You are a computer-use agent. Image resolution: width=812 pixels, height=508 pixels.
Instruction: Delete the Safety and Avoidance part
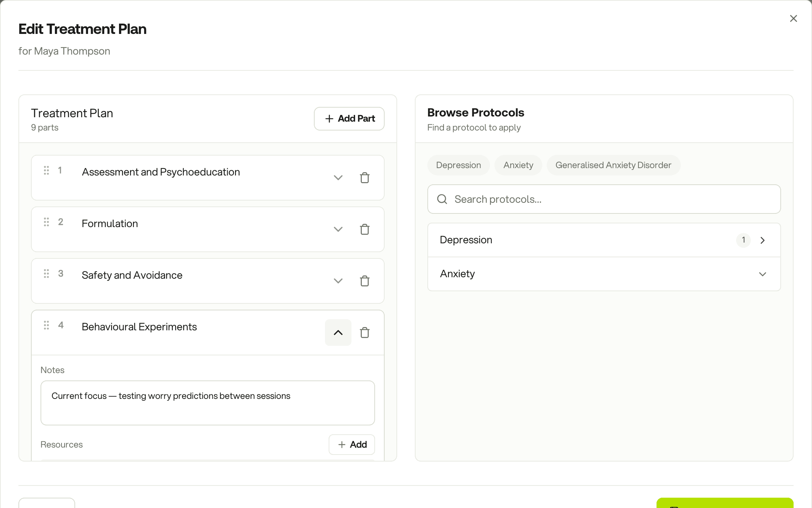click(x=364, y=281)
